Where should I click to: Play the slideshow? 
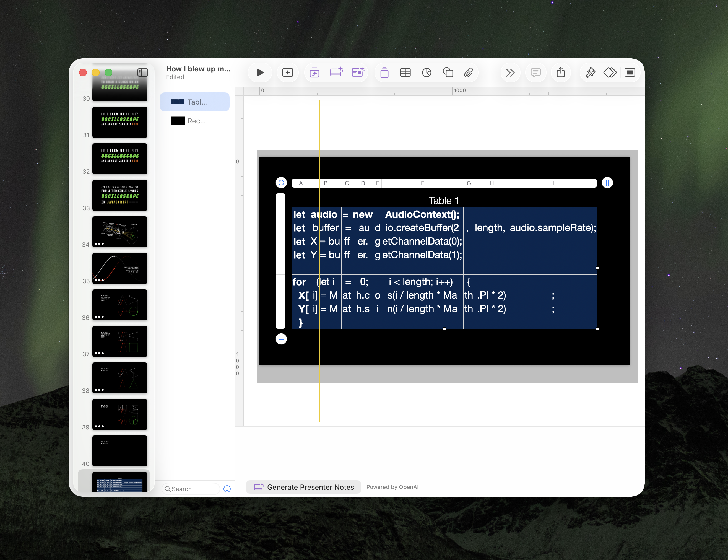click(260, 72)
